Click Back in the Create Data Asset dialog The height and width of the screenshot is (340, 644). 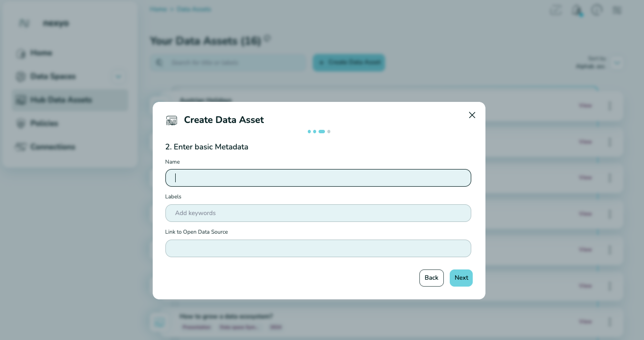[x=431, y=278]
